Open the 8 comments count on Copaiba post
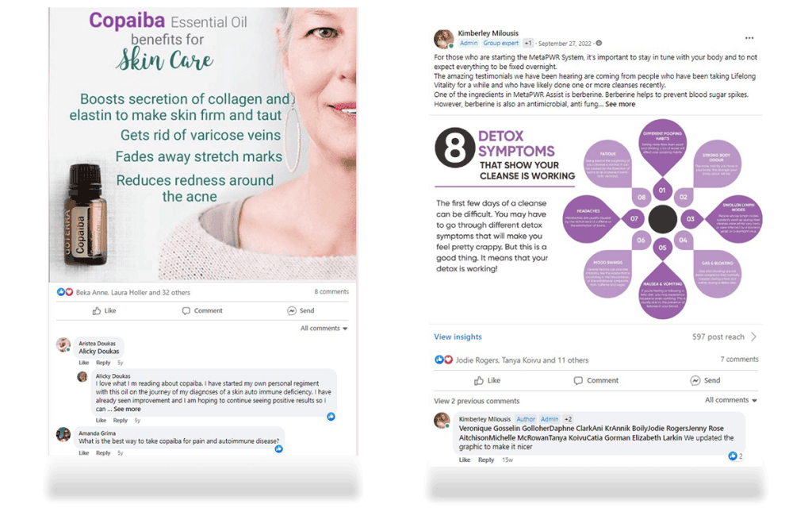This screenshot has width=812, height=508. pyautogui.click(x=331, y=292)
